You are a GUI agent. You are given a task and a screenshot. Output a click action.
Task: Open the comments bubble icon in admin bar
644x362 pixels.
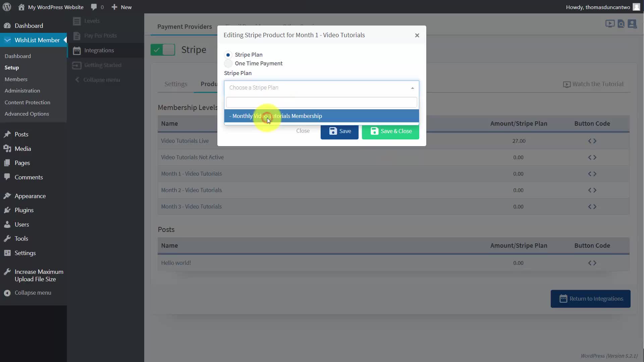[94, 7]
